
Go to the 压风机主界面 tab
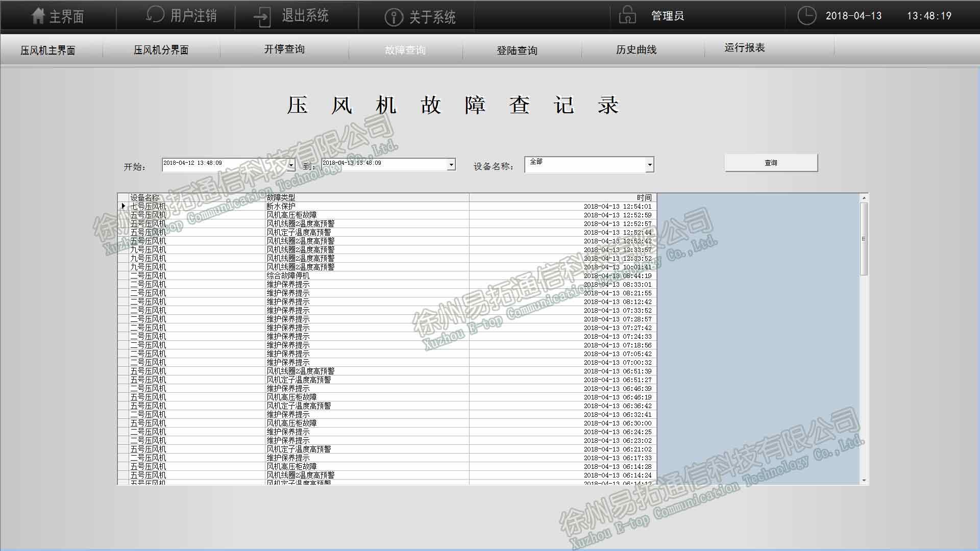point(48,50)
